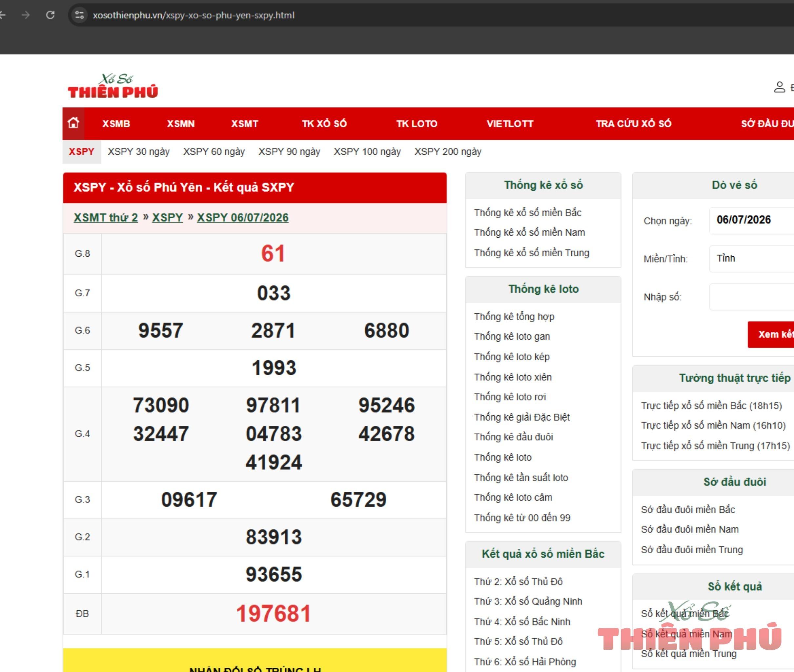Go back with the browser back arrow
This screenshot has height=672, width=794.
pyautogui.click(x=2, y=15)
